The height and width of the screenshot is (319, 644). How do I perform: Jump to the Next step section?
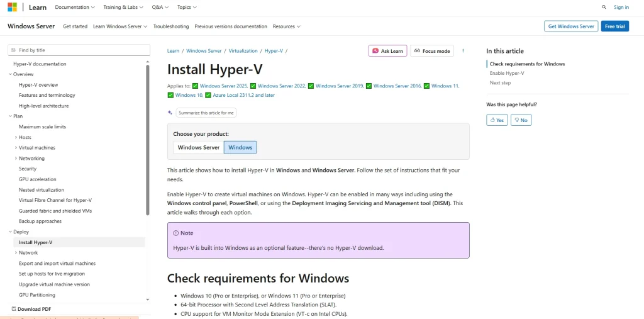[x=500, y=82]
